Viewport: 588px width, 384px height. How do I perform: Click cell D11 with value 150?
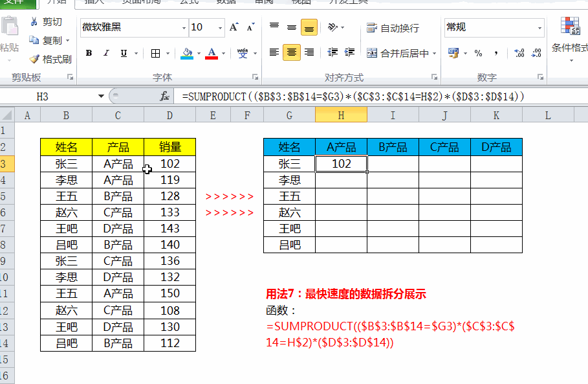coord(170,293)
